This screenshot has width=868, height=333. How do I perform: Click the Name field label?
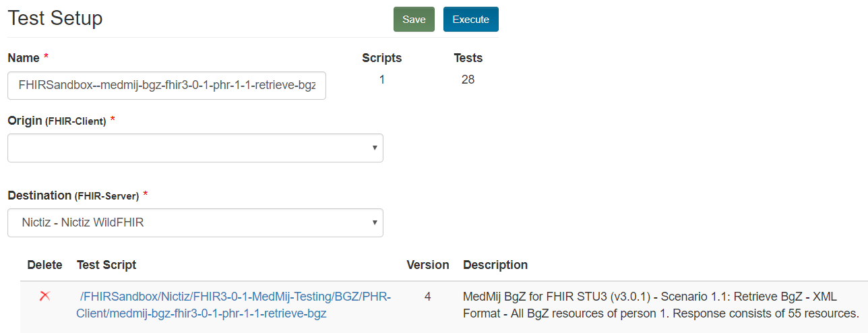point(24,58)
